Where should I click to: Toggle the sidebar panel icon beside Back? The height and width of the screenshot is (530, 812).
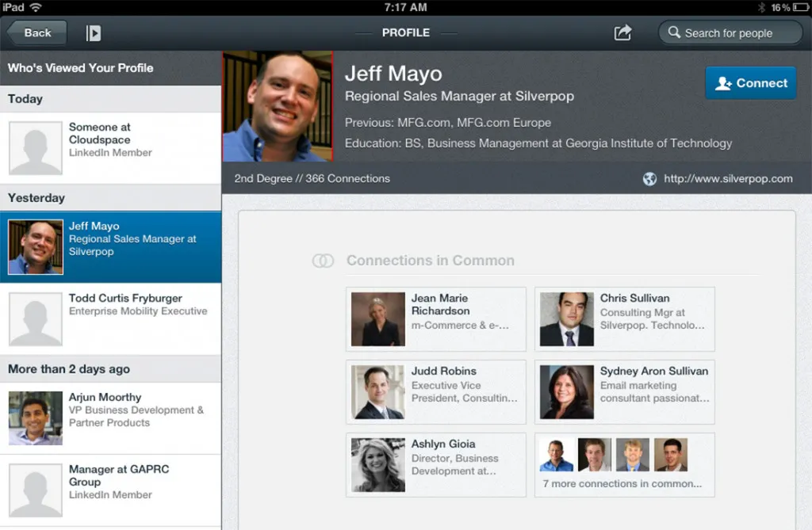pyautogui.click(x=93, y=32)
